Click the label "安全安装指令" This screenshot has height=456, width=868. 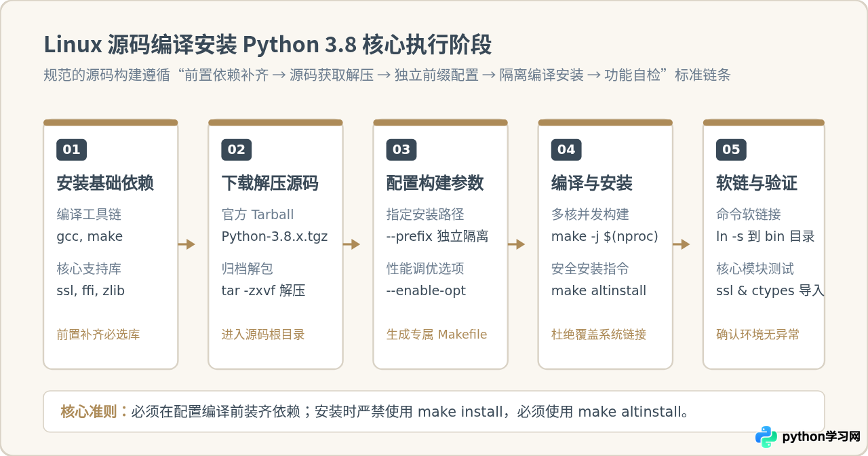(590, 269)
